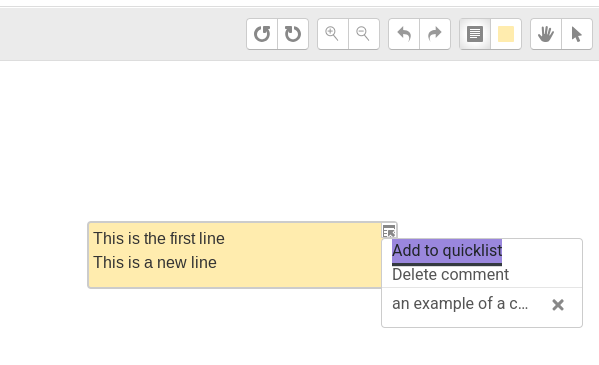Zoom in on the document
The height and width of the screenshot is (365, 599).
point(333,34)
